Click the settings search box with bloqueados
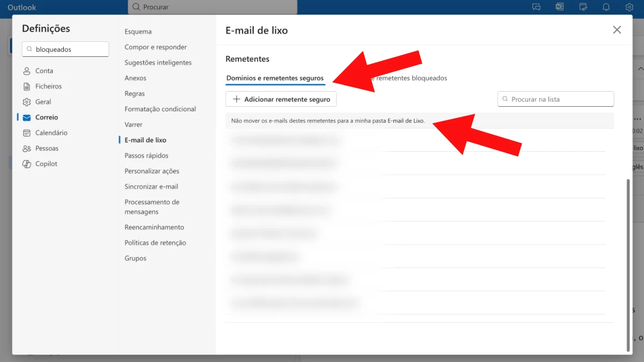Screen dimensions: 644x362 (x=65, y=49)
